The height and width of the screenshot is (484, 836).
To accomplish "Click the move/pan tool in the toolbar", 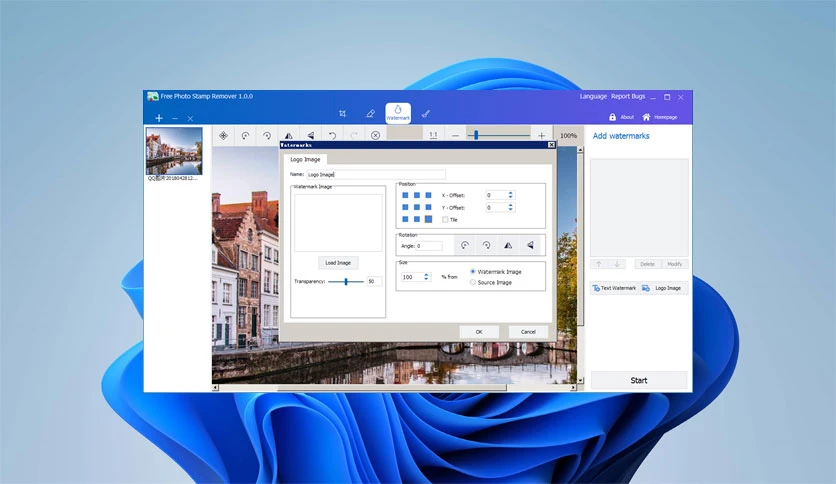I will (223, 135).
